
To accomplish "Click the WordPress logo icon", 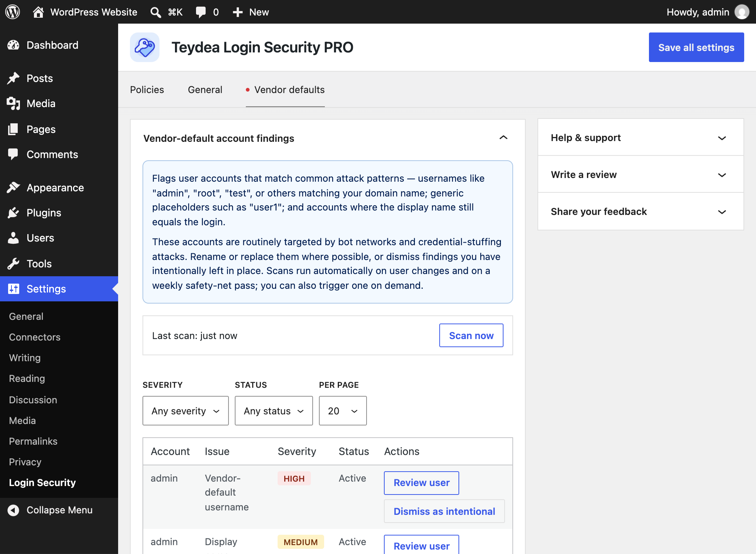I will pyautogui.click(x=13, y=12).
